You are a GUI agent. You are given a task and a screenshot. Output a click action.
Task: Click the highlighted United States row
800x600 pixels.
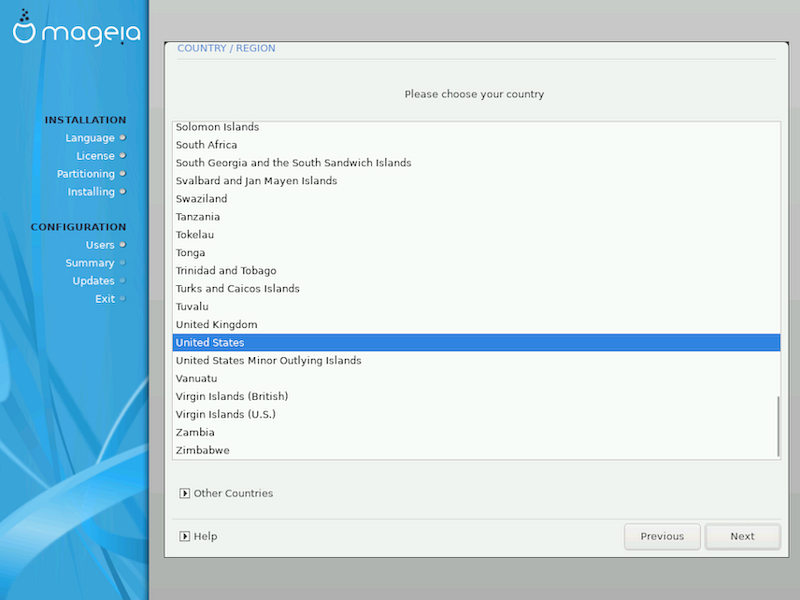pyautogui.click(x=477, y=342)
